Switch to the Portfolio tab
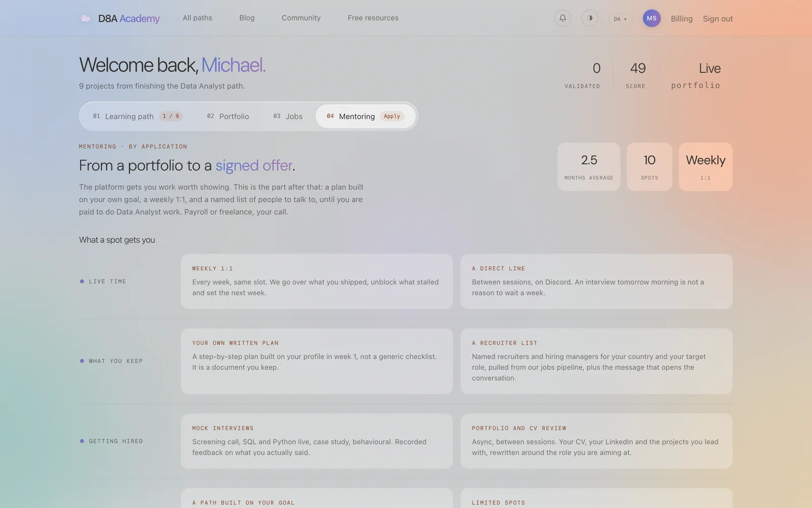The height and width of the screenshot is (508, 812). [x=228, y=116]
